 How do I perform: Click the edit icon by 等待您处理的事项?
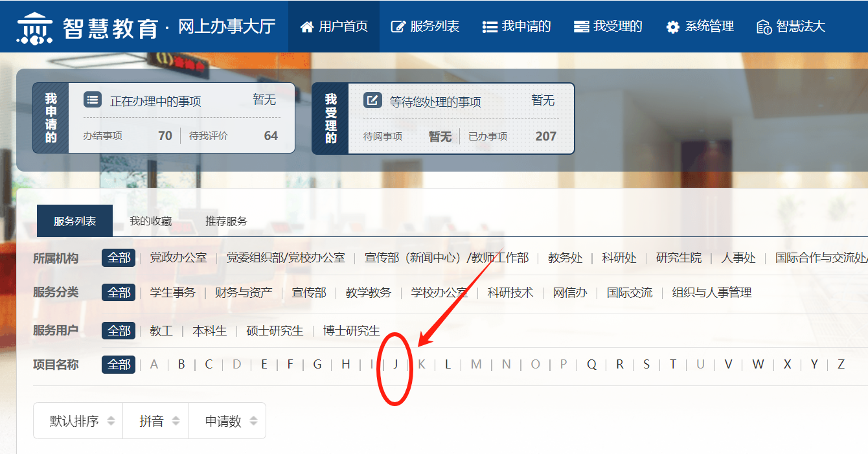(x=372, y=100)
